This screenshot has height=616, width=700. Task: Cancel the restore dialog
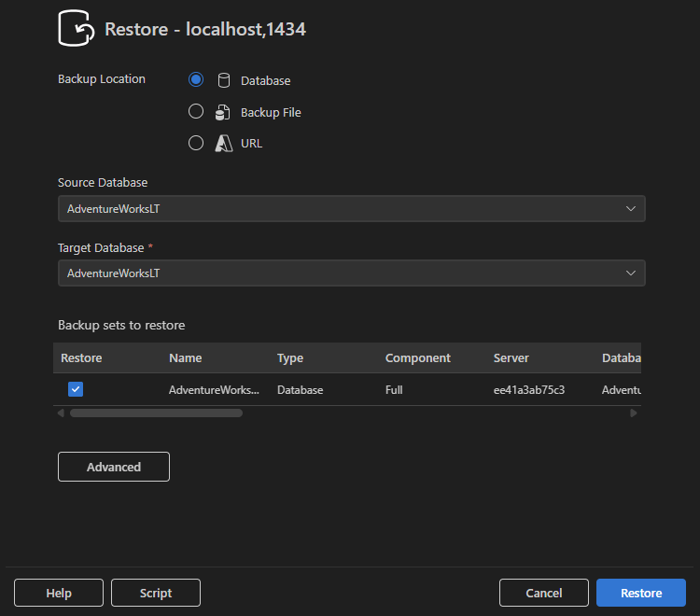point(543,593)
